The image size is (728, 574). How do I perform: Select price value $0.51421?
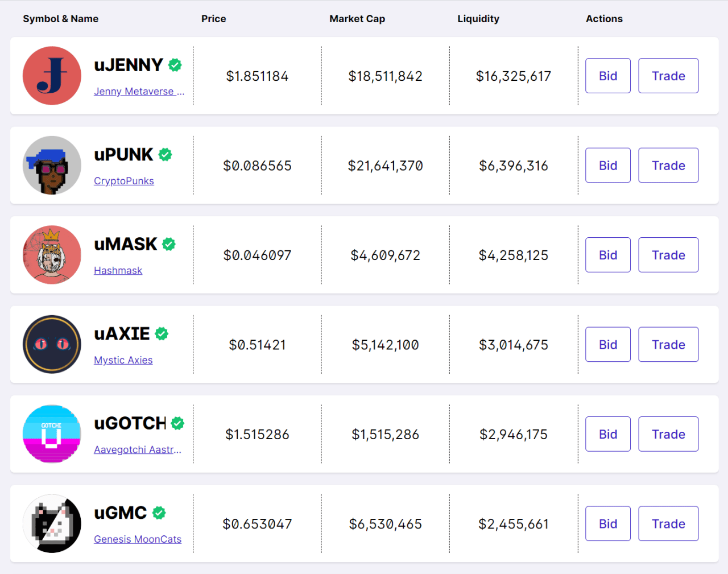click(257, 345)
